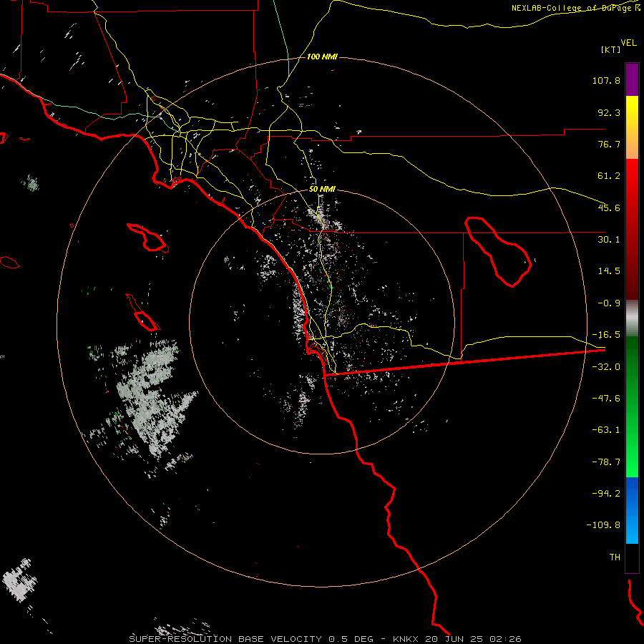Pick the purple segment of velocity color bar
The width and height of the screenshot is (644, 644).
point(632,80)
